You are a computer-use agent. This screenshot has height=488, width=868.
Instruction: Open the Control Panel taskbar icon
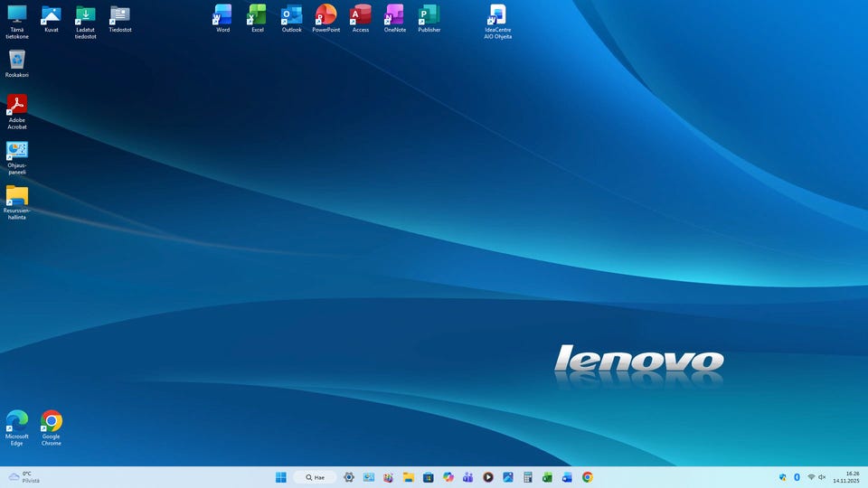coord(369,477)
